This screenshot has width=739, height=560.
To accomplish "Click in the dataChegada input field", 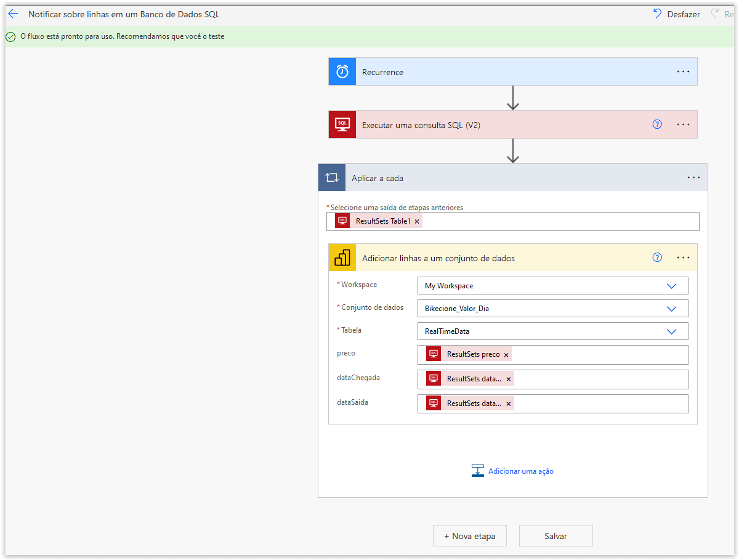I will click(x=552, y=379).
